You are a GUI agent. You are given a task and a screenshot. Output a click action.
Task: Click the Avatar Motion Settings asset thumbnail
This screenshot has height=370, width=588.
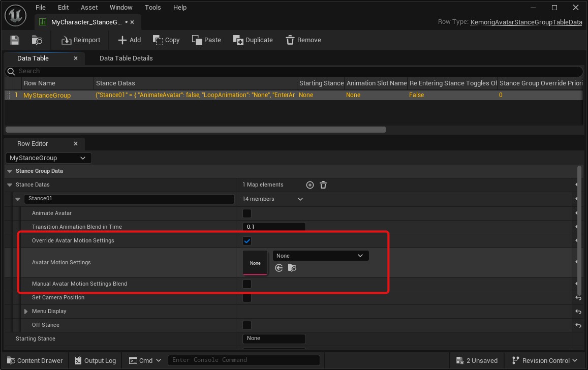255,263
